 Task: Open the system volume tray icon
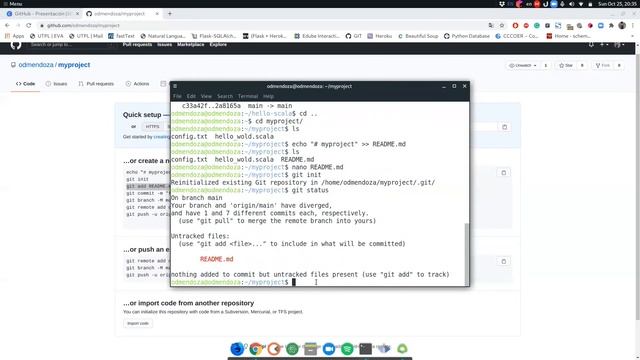(571, 4)
